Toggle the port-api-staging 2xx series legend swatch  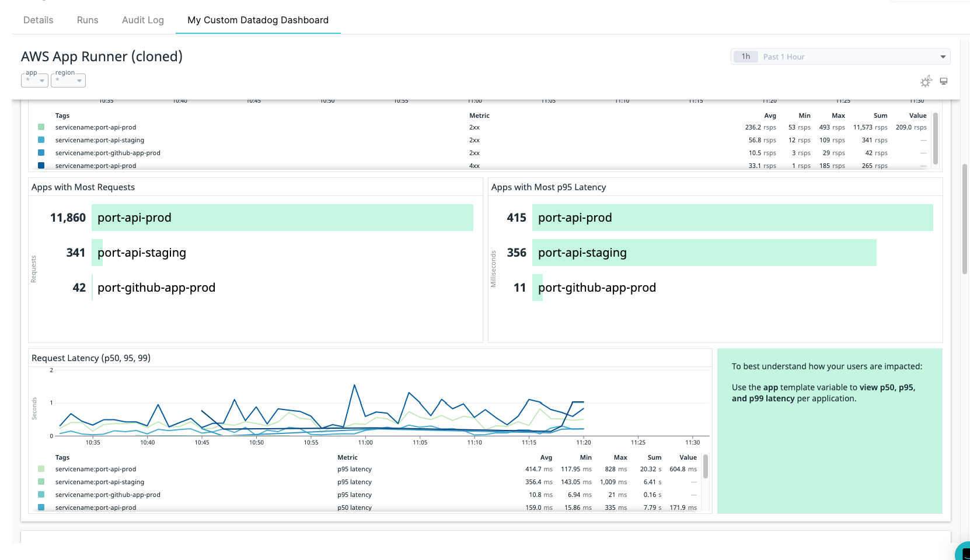point(41,140)
